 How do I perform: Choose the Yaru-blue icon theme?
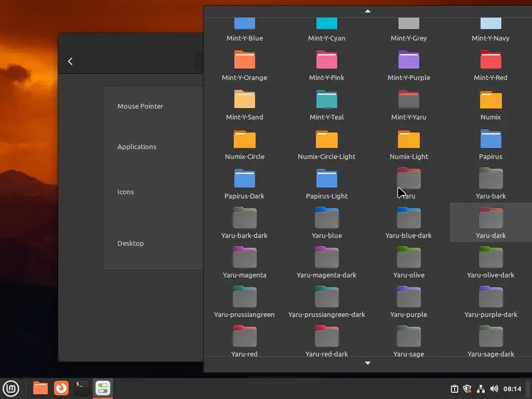point(326,223)
